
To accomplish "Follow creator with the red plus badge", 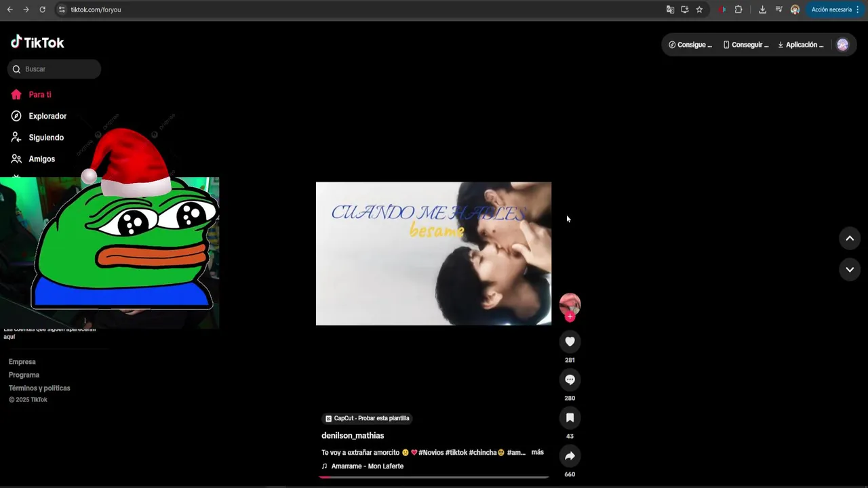I will tap(570, 317).
